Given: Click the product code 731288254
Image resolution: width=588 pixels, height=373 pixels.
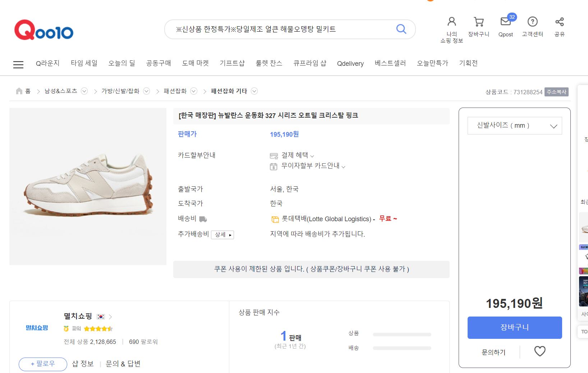Looking at the screenshot, I should [x=528, y=92].
